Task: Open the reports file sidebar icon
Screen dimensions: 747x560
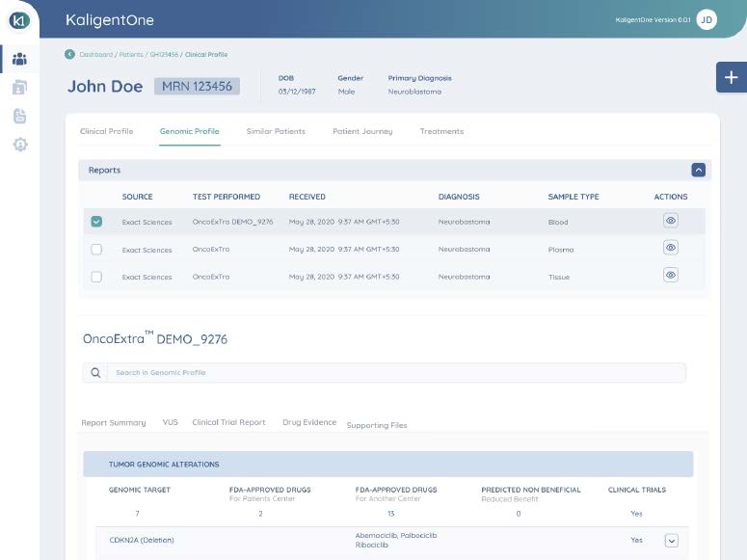Action: (19, 116)
